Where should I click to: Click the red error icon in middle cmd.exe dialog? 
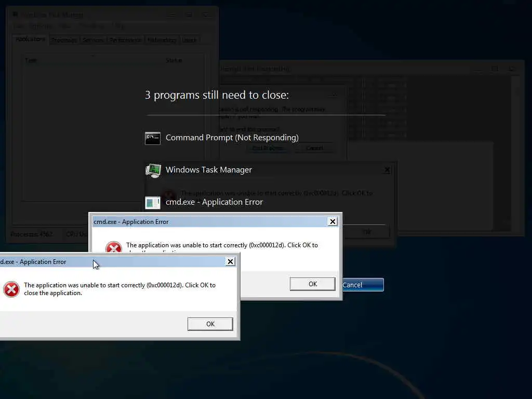[114, 247]
